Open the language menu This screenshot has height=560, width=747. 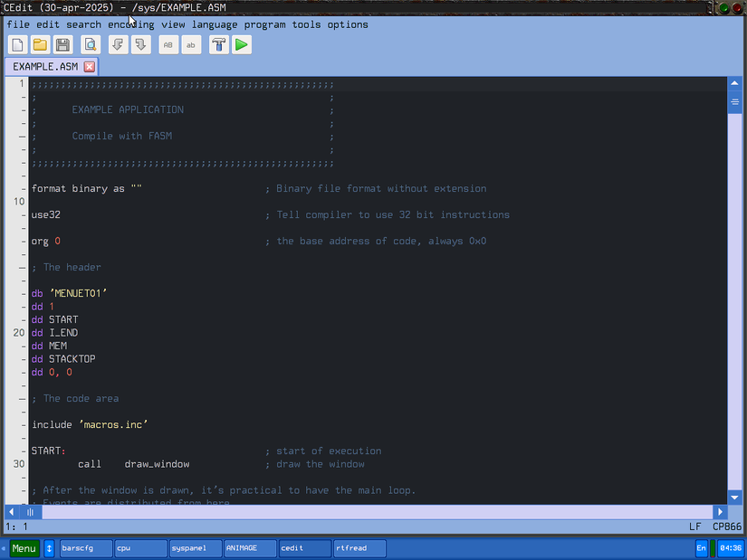coord(215,24)
